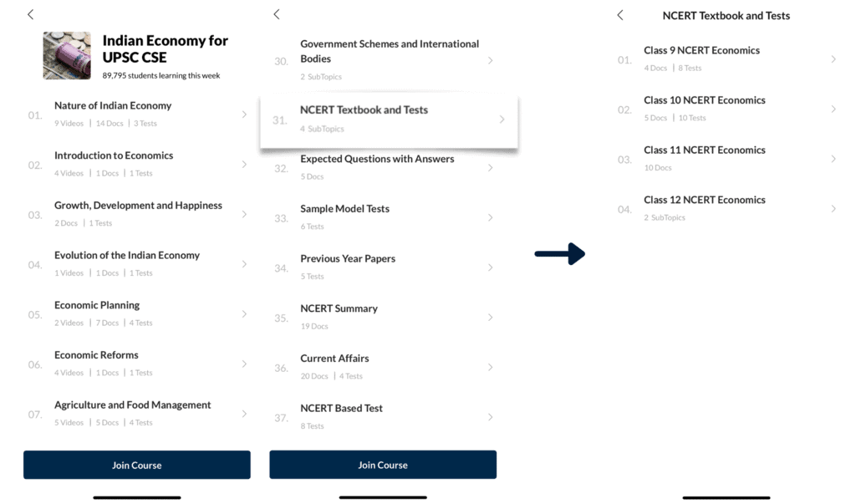Open the Indian Economy course thumbnail
The width and height of the screenshot is (856, 504).
click(x=67, y=56)
